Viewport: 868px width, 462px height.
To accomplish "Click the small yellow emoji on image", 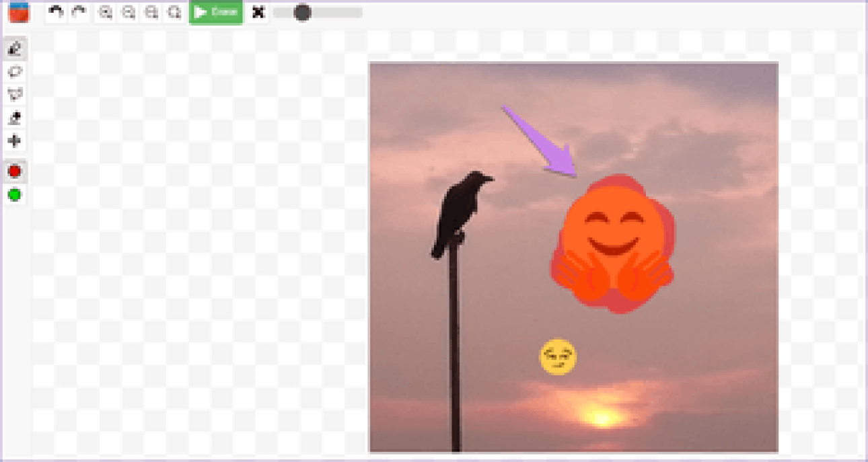I will pos(558,356).
